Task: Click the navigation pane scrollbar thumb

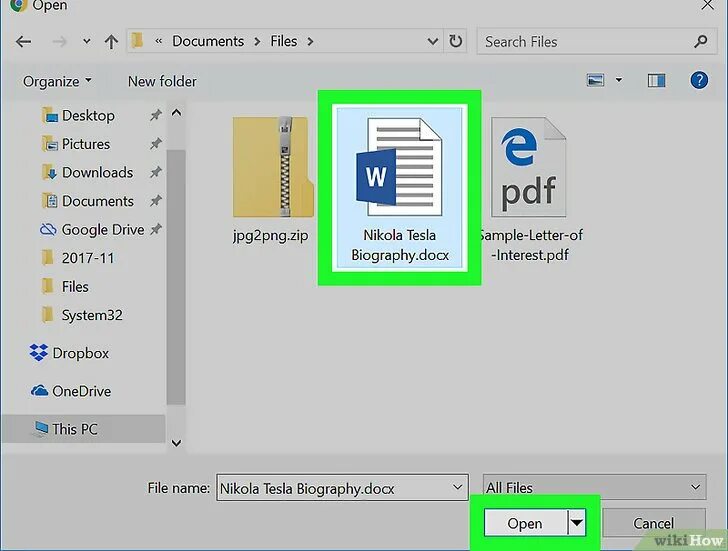Action: 176,277
